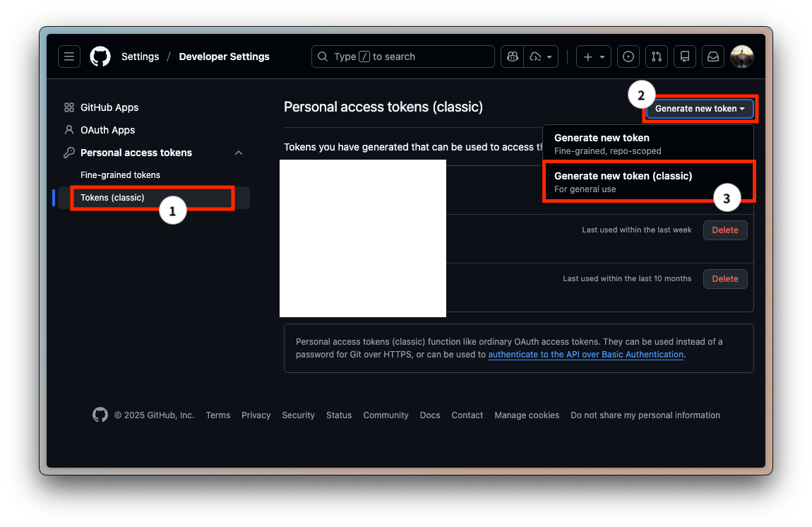Open authenticate to the API link

pyautogui.click(x=585, y=355)
